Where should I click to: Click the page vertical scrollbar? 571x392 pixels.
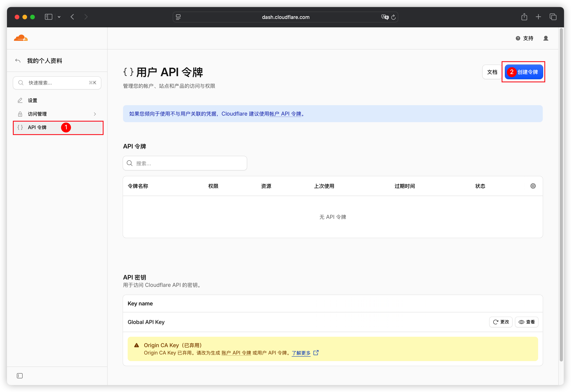point(561,194)
